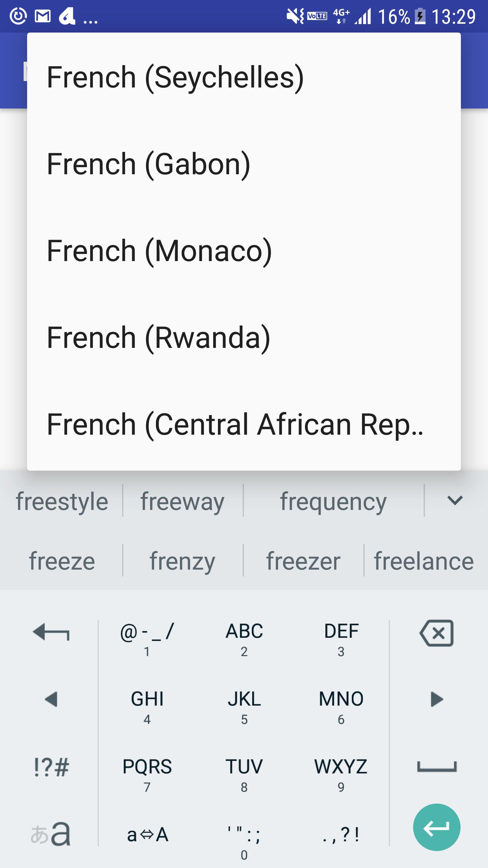Image resolution: width=488 pixels, height=868 pixels.
Task: Open the Gmail notification icon
Action: pyautogui.click(x=43, y=16)
